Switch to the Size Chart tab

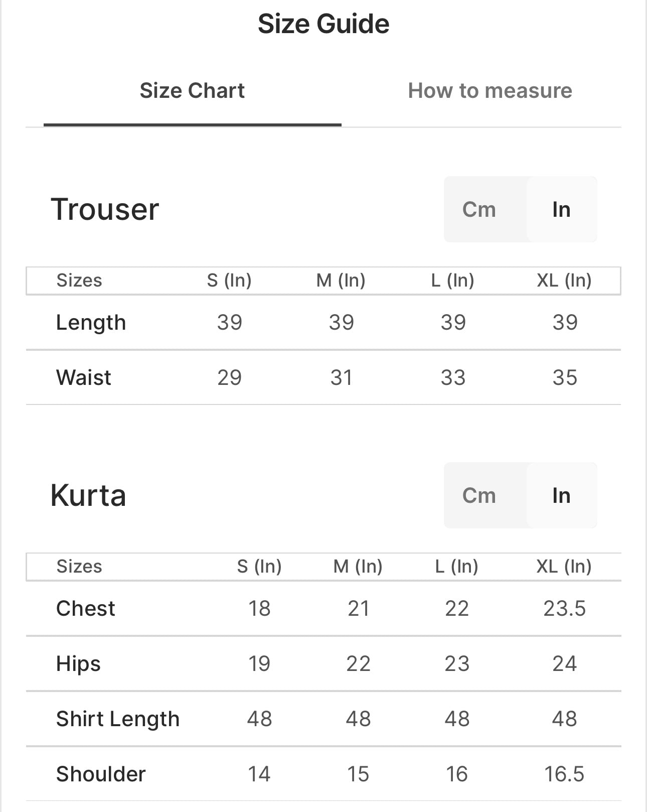coord(192,91)
